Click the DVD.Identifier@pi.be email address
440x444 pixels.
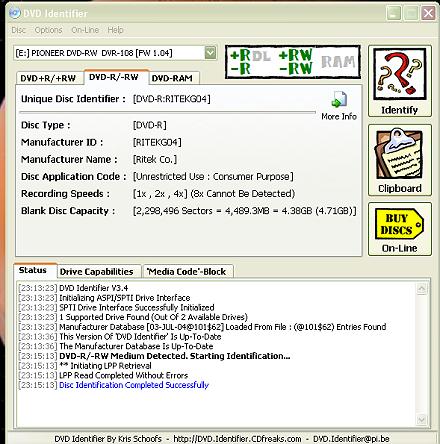351,438
